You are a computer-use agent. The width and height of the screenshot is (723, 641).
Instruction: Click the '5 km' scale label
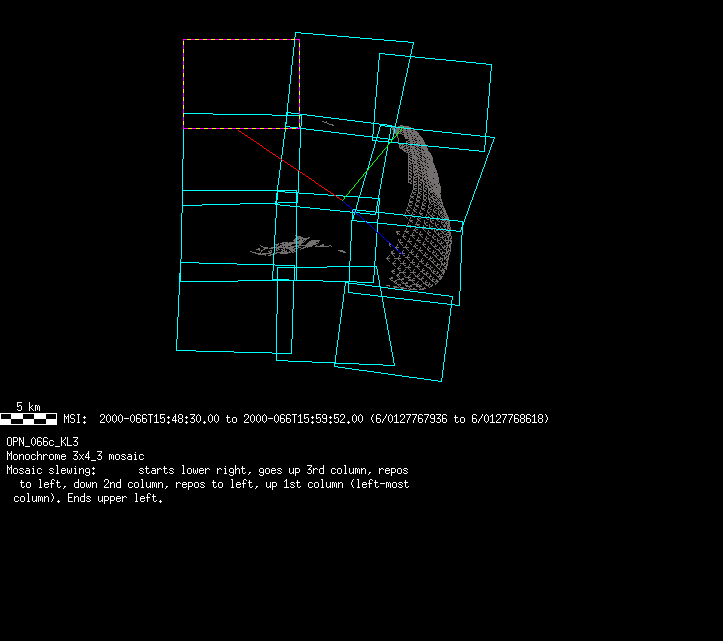click(28, 407)
